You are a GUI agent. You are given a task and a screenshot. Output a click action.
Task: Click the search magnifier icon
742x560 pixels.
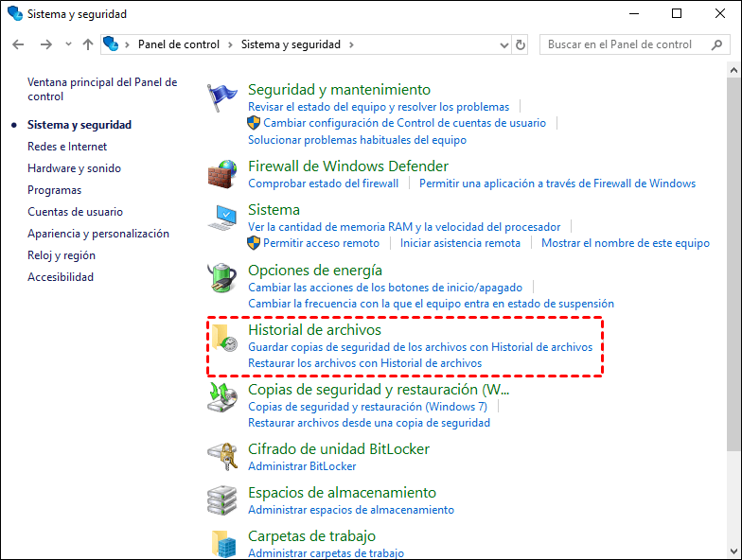716,45
